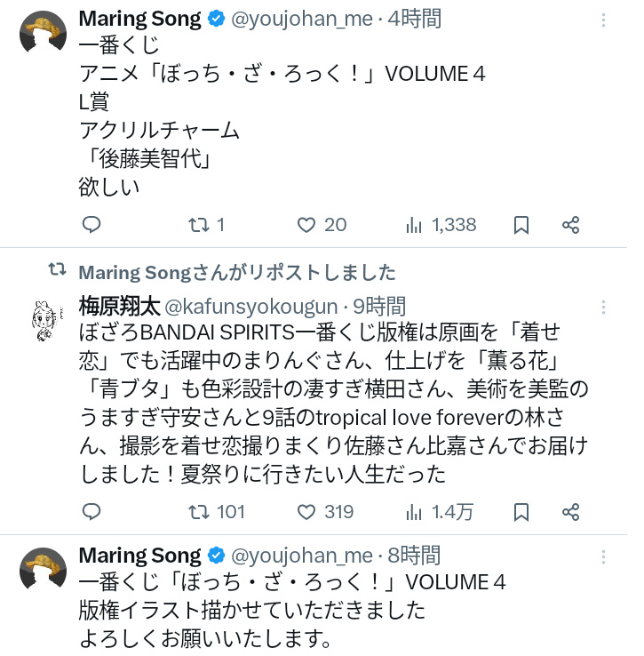This screenshot has height=656, width=644.
Task: Repost the tweet with 1 repost
Action: 207,225
